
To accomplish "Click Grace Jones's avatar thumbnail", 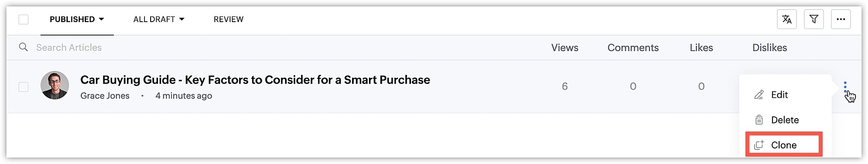I will [55, 85].
